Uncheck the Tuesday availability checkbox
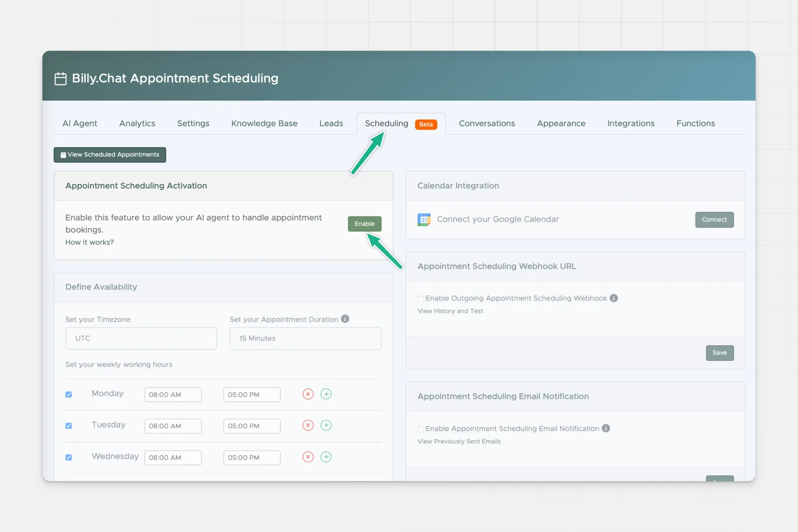The height and width of the screenshot is (532, 798). click(x=69, y=426)
